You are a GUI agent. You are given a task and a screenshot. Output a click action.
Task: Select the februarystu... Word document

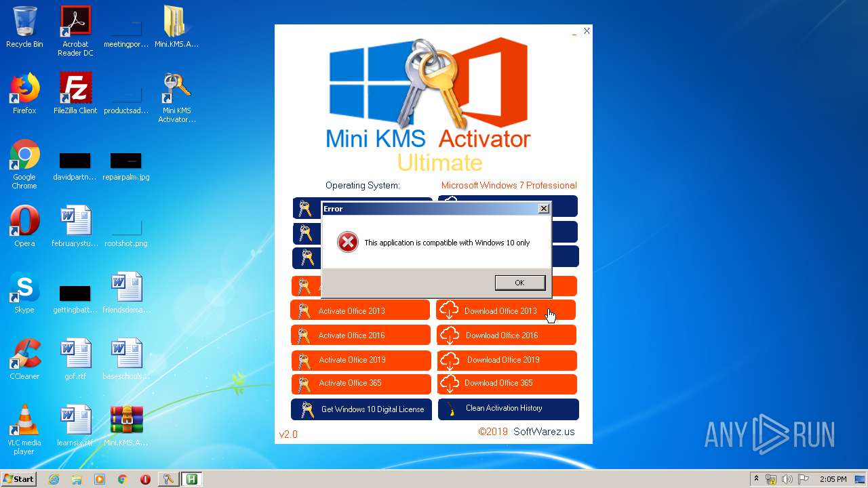point(75,226)
